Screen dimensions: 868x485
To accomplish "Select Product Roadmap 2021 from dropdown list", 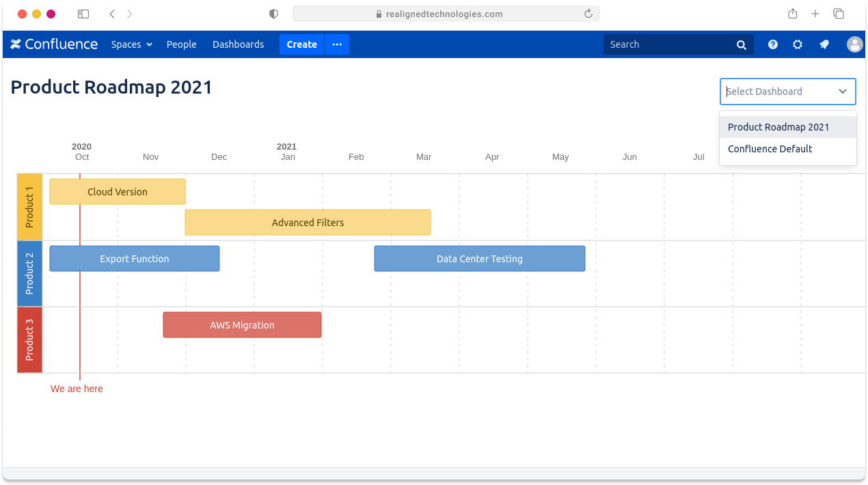I will pyautogui.click(x=778, y=127).
